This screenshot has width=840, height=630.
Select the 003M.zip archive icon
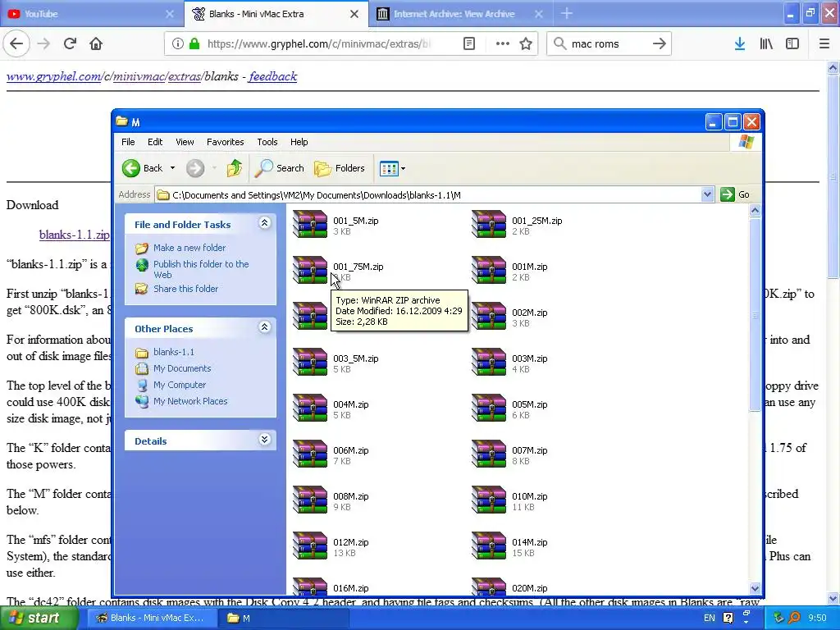point(489,362)
